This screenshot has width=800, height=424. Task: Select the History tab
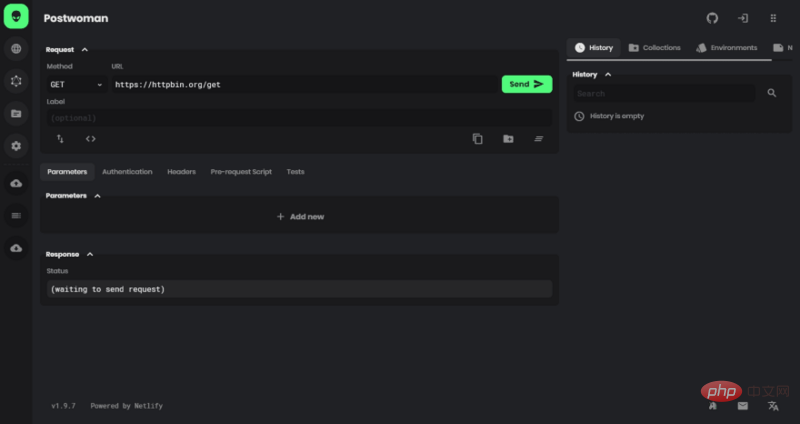(x=594, y=47)
